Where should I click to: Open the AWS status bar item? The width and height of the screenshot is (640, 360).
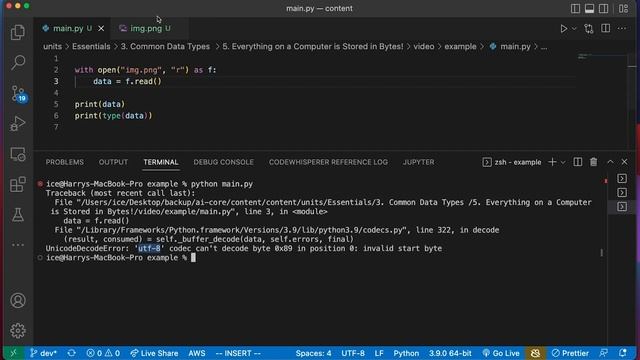coord(196,353)
